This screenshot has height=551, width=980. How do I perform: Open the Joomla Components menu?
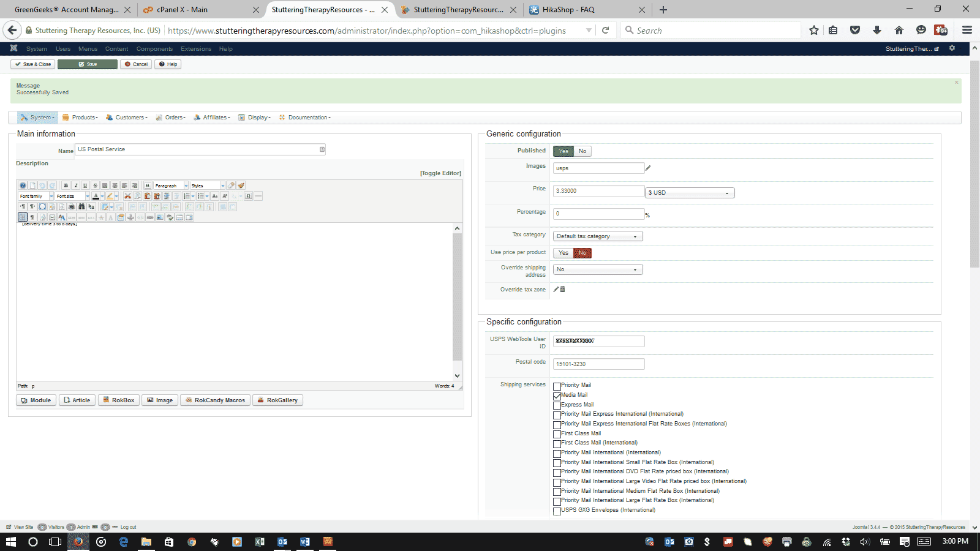point(154,49)
